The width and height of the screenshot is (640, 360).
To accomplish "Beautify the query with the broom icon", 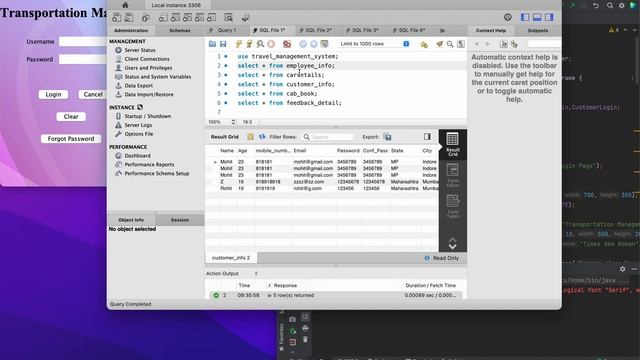I will [x=439, y=44].
